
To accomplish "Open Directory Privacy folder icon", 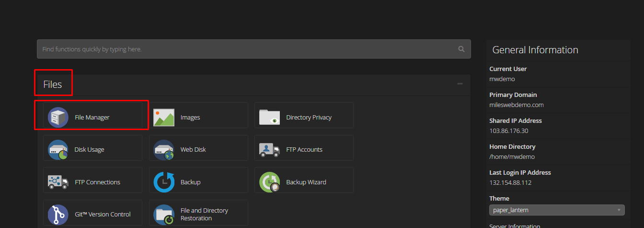I will coord(269,117).
